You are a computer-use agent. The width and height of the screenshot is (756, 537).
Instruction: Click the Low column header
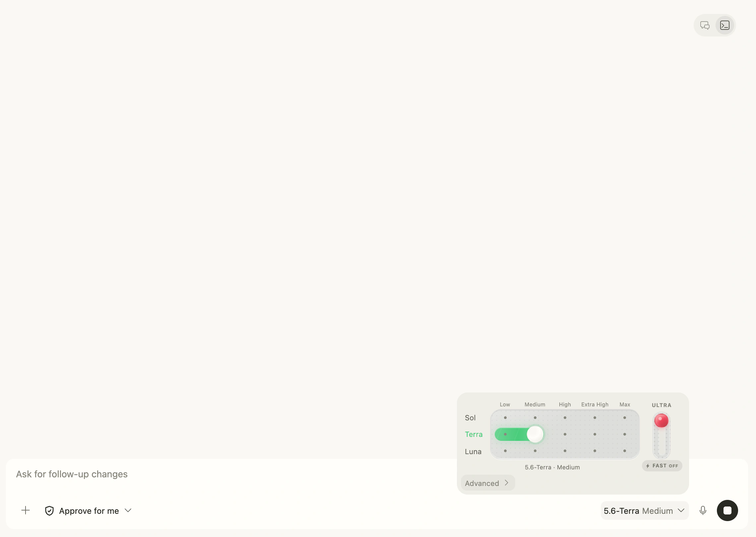click(x=505, y=404)
